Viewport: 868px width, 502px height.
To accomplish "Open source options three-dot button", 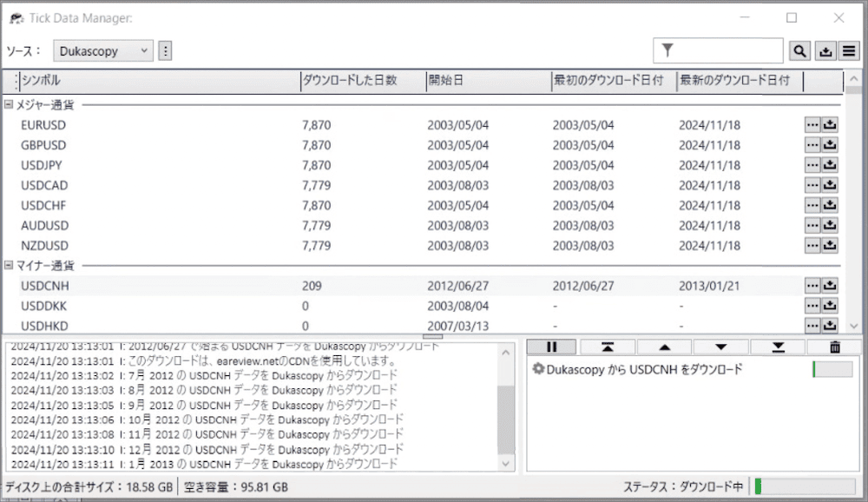I will [x=165, y=51].
